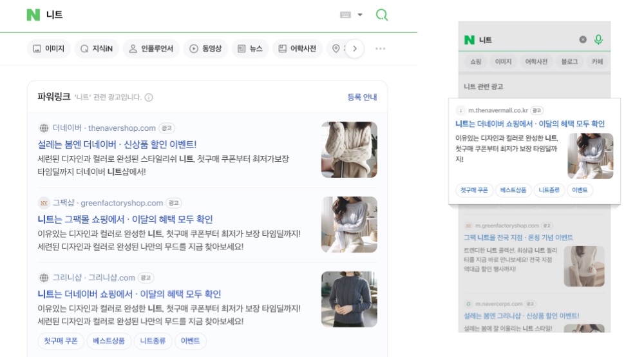Select the 지식iN tab

(97, 48)
